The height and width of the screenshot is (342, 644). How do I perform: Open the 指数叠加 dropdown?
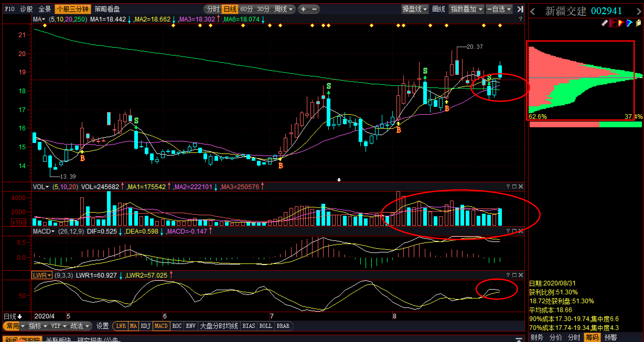[x=466, y=9]
